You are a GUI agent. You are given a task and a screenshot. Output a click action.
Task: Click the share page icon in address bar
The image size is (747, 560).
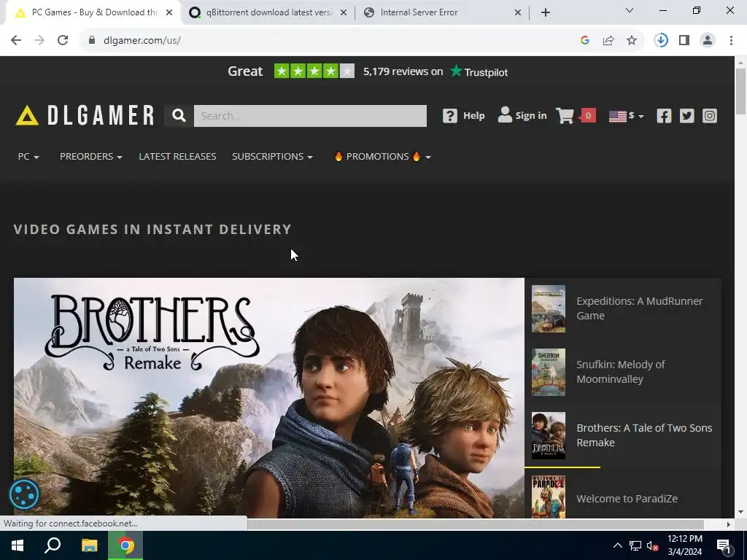[x=608, y=41]
